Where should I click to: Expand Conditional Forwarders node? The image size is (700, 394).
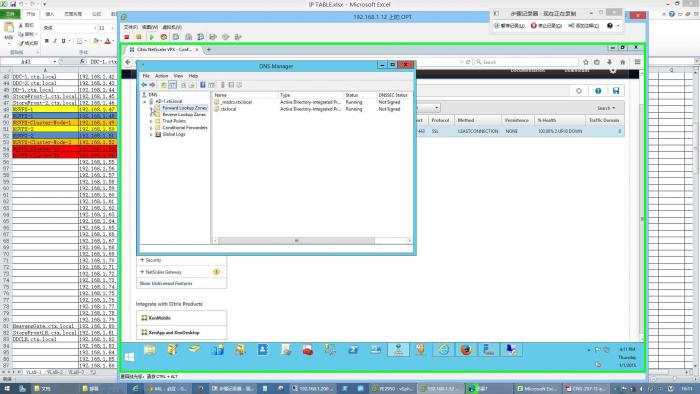coord(151,128)
